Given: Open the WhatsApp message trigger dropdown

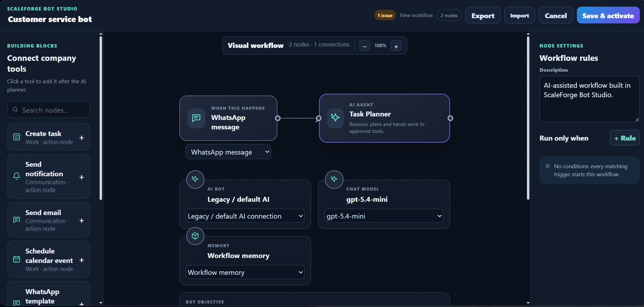Looking at the screenshot, I should point(228,152).
